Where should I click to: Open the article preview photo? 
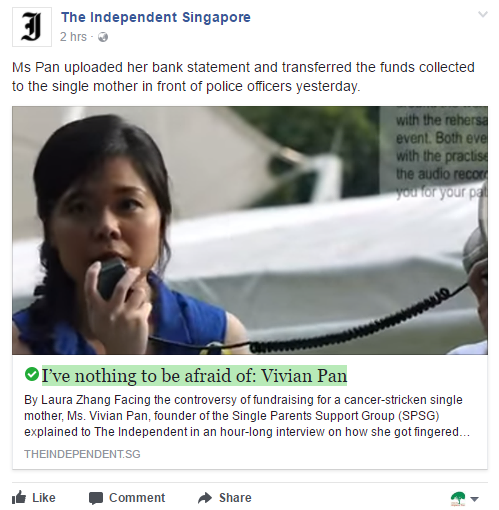(x=250, y=230)
